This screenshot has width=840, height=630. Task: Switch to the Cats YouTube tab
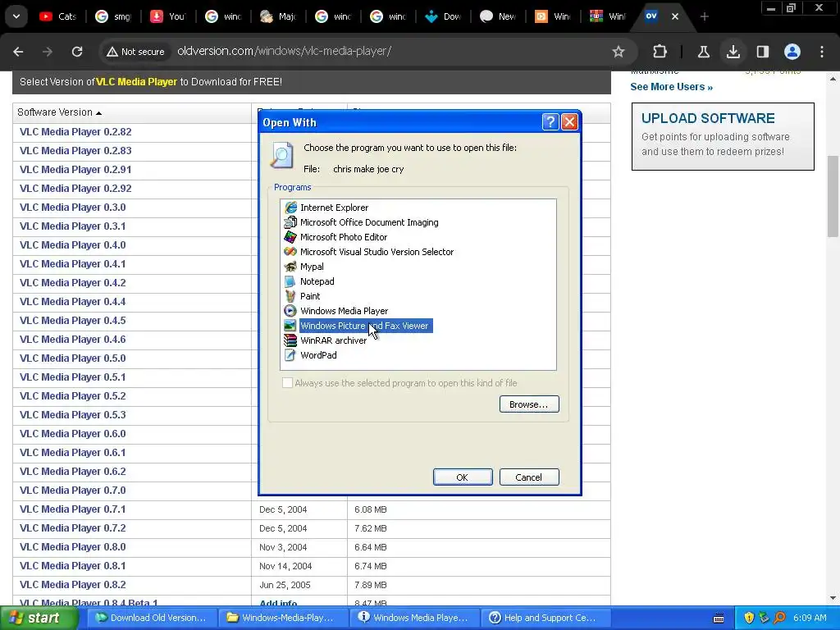tap(58, 16)
